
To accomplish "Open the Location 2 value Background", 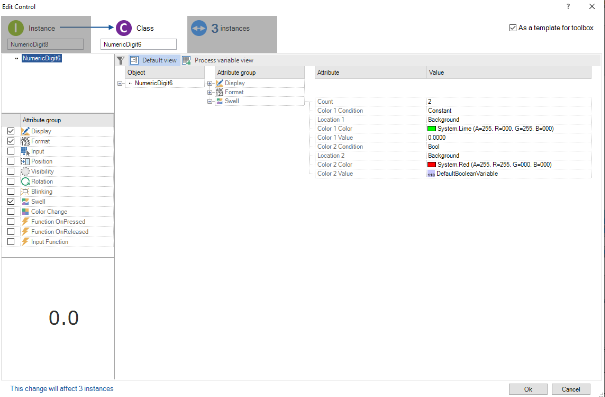I will pyautogui.click(x=509, y=155).
